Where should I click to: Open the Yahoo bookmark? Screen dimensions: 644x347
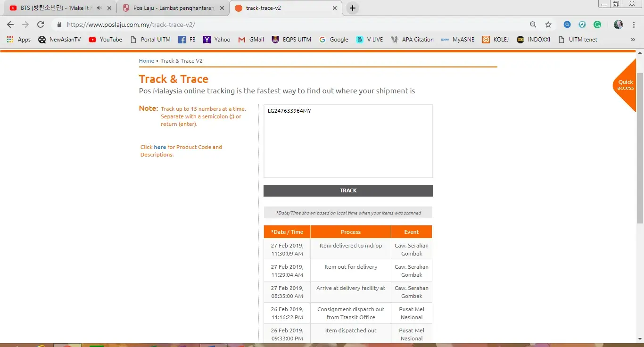coord(217,40)
